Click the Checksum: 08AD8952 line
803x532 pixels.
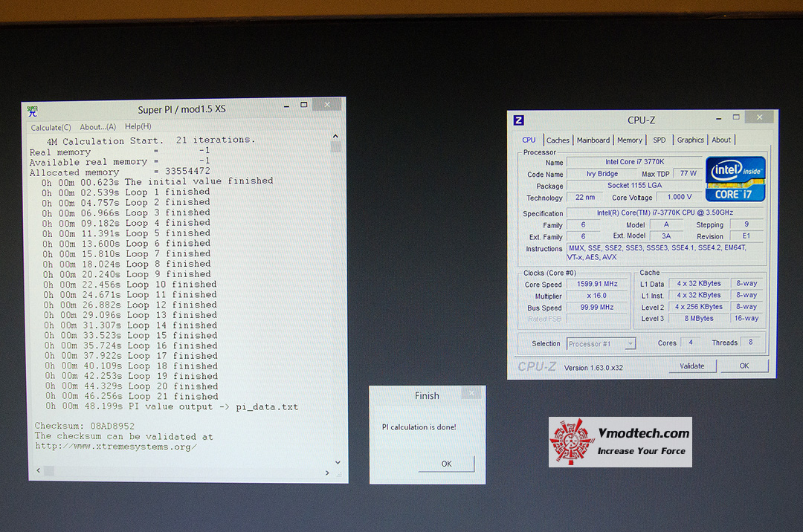(x=85, y=426)
